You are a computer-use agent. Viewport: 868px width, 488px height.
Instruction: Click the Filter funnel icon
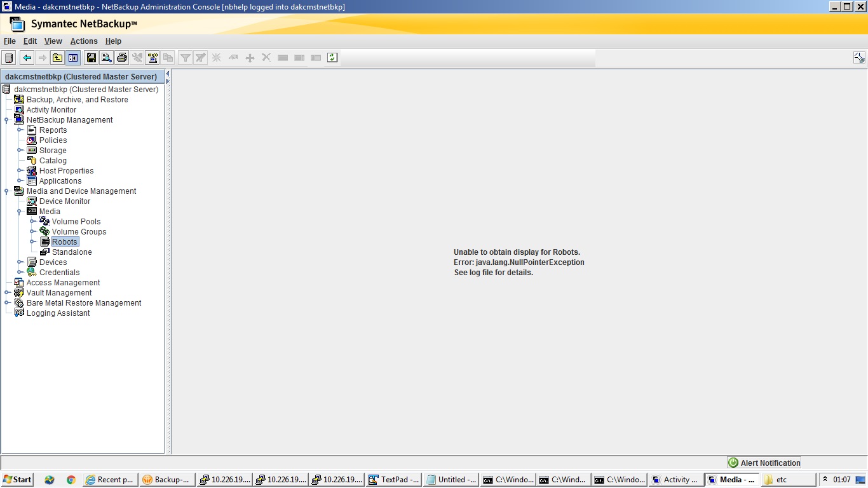[186, 58]
